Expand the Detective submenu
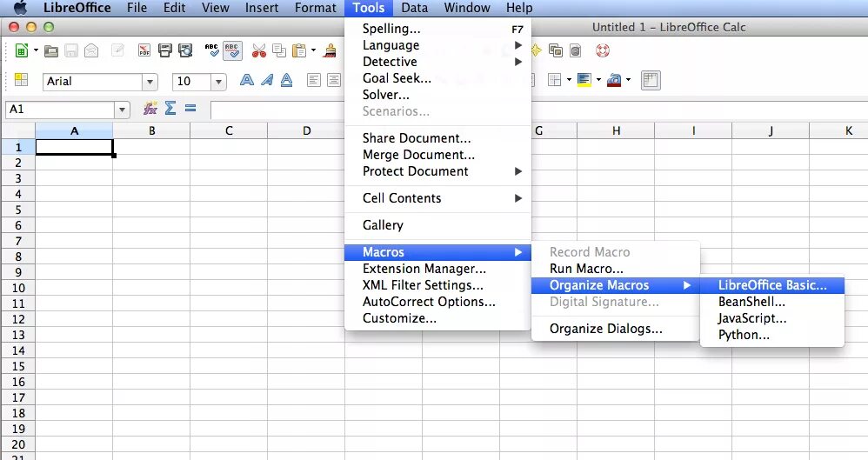This screenshot has height=460, width=868. [x=437, y=62]
